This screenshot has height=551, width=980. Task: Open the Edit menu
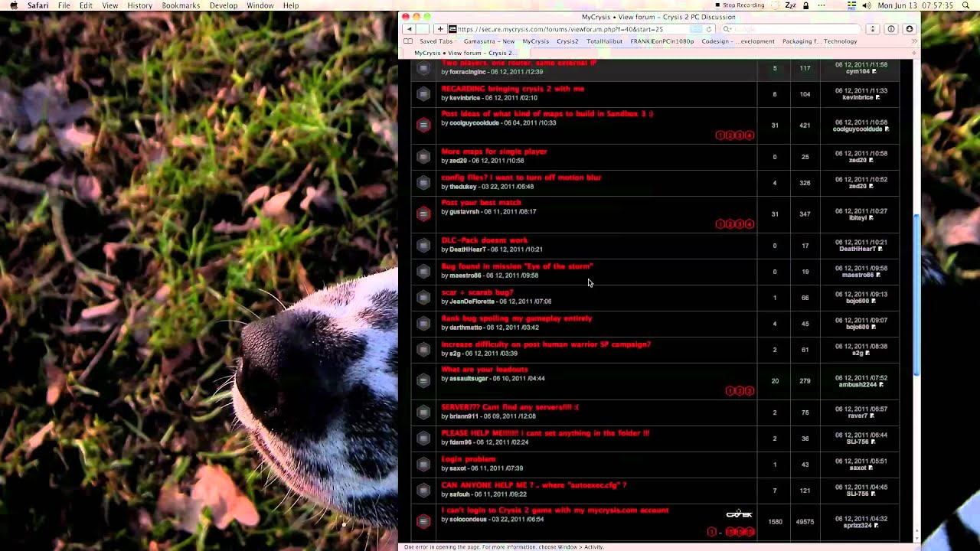tap(86, 5)
